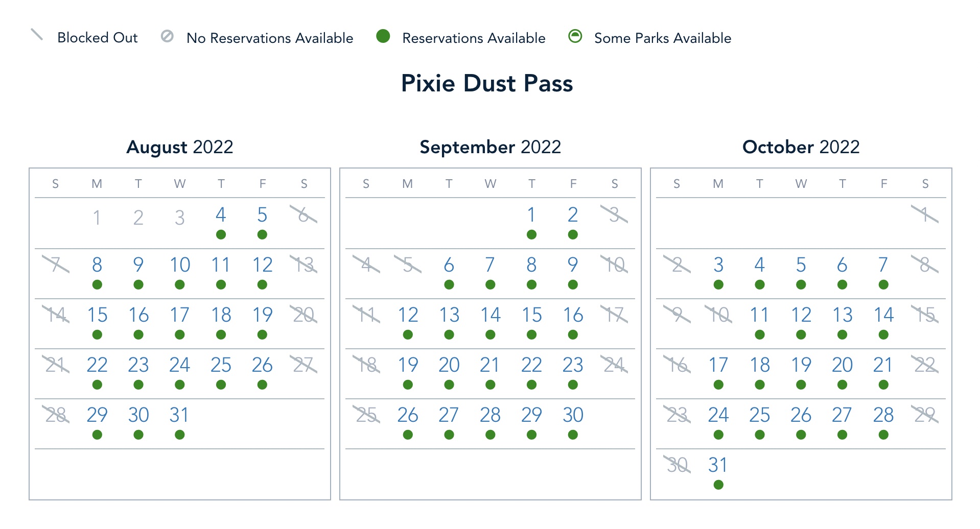Image resolution: width=980 pixels, height=529 pixels.
Task: Click the green Reservations Available legend dot
Action: click(383, 36)
